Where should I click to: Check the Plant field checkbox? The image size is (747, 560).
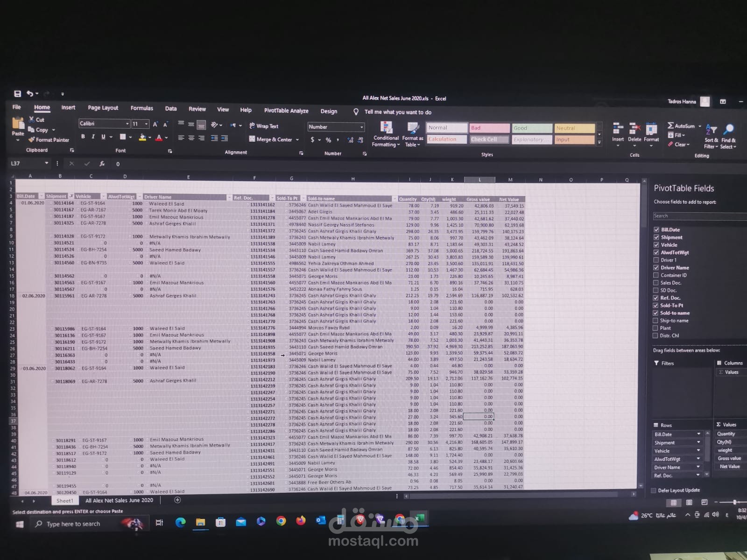656,328
